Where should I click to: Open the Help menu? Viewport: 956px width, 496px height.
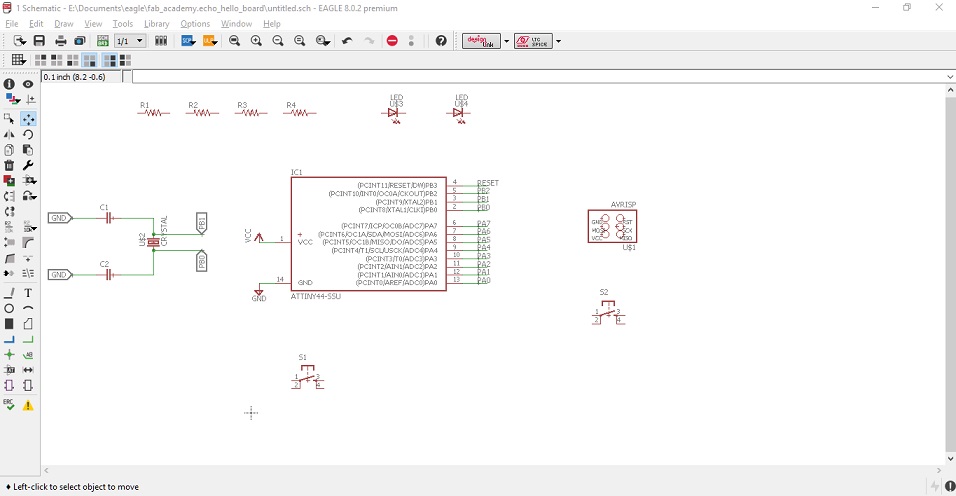271,24
